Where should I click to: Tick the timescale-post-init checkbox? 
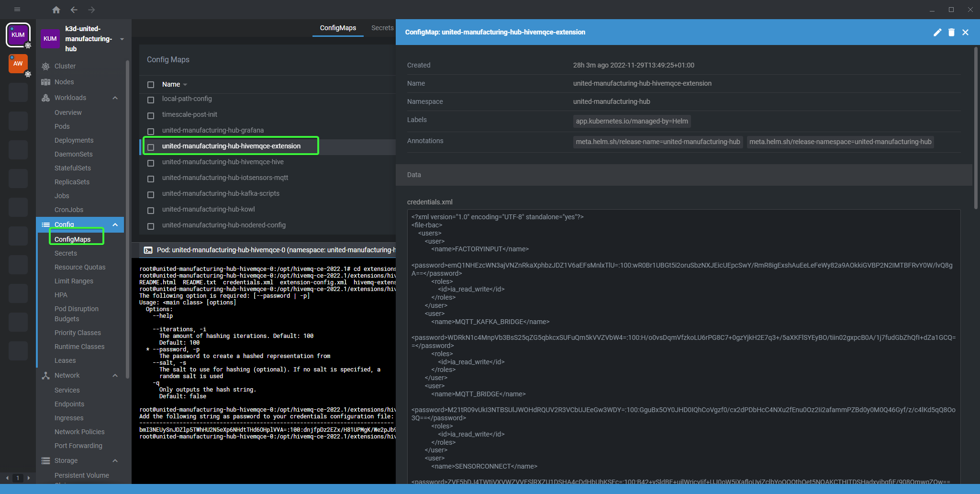151,115
